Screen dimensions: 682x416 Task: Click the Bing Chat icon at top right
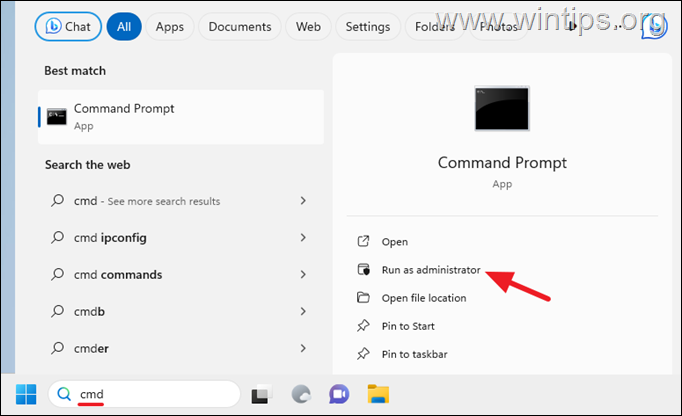(x=655, y=27)
